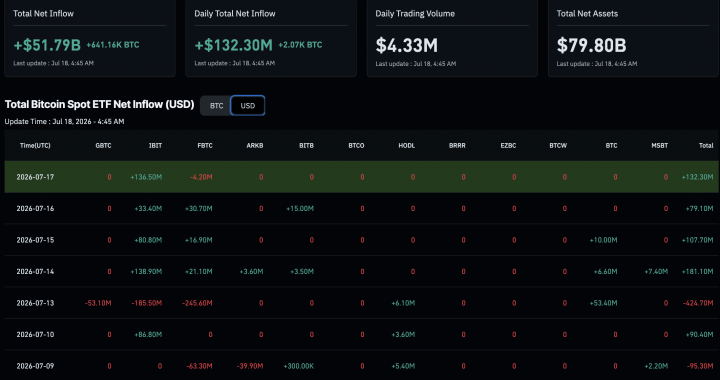720x380 pixels.
Task: Click the +6.10M HODL value
Action: tap(403, 303)
